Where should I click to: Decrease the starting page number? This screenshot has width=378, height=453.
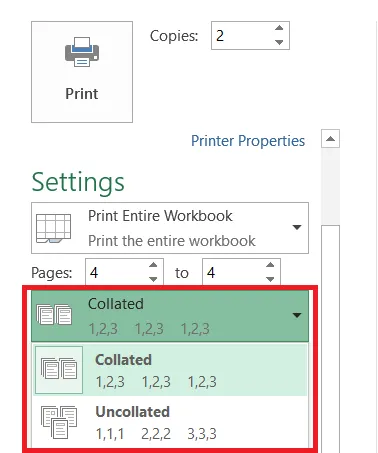153,279
